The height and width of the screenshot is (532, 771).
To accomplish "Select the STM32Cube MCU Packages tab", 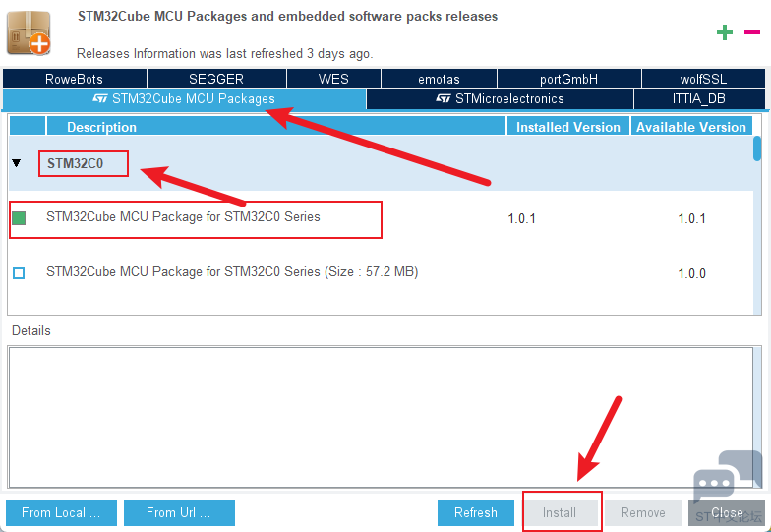I will tap(184, 98).
